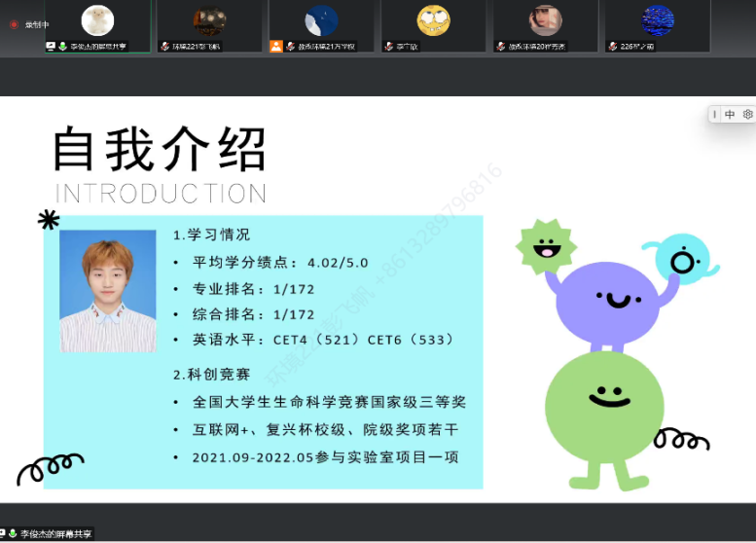The image size is (756, 543).
Task: Click the blue glitch pattern avatar
Action: point(658,19)
